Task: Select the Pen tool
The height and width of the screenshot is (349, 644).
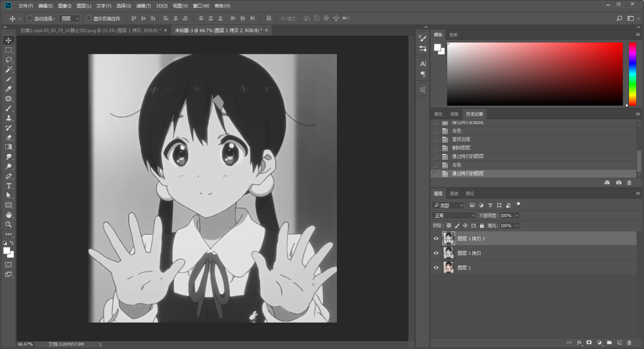Action: click(x=8, y=177)
